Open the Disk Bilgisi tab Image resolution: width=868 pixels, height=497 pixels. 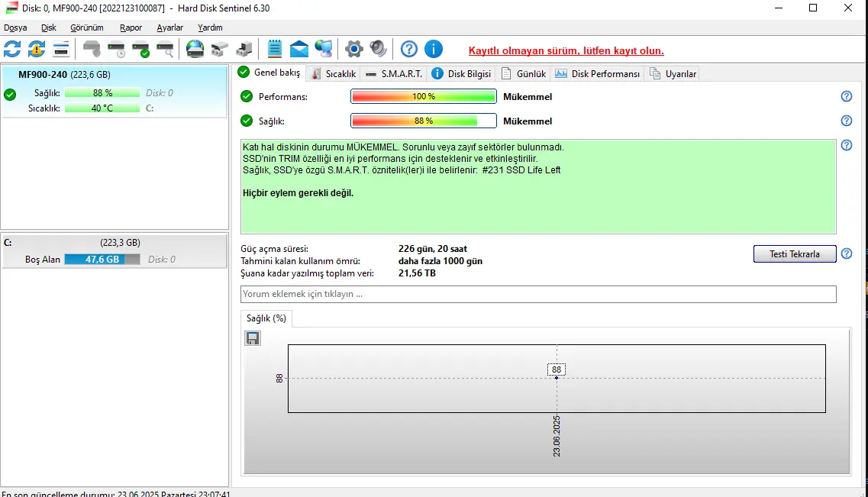461,73
